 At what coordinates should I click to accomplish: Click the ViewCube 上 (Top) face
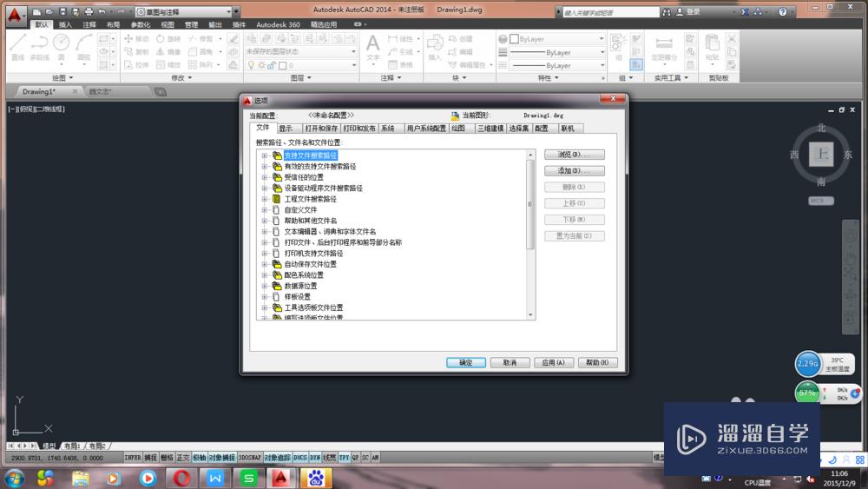pyautogui.click(x=821, y=154)
